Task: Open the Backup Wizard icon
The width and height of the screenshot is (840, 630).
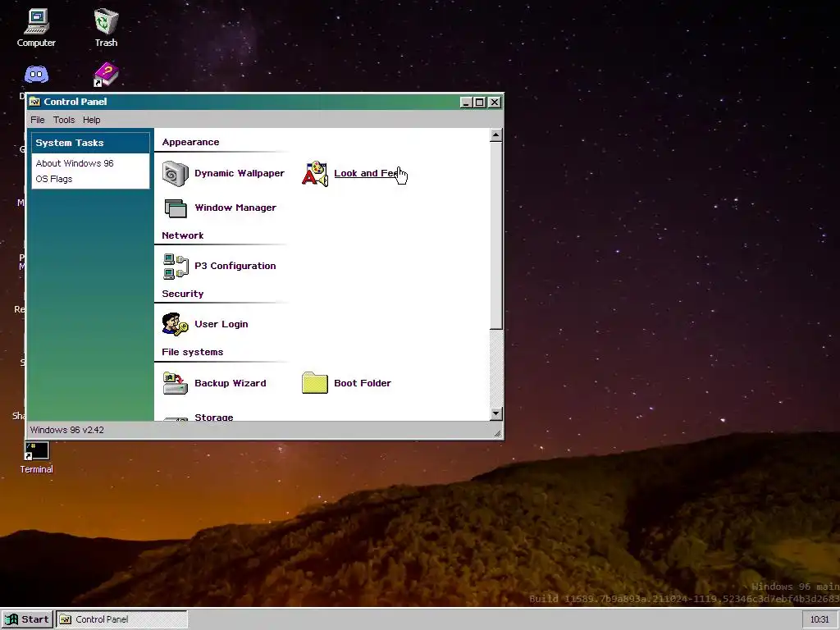Action: (176, 383)
